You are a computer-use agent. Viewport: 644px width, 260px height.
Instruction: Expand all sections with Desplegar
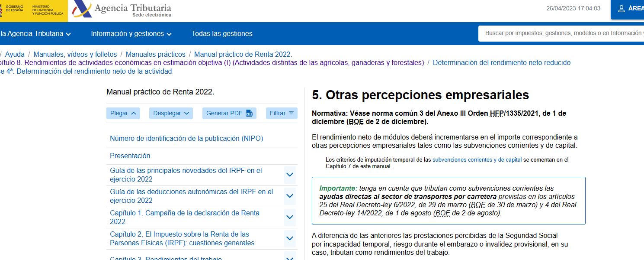[170, 113]
